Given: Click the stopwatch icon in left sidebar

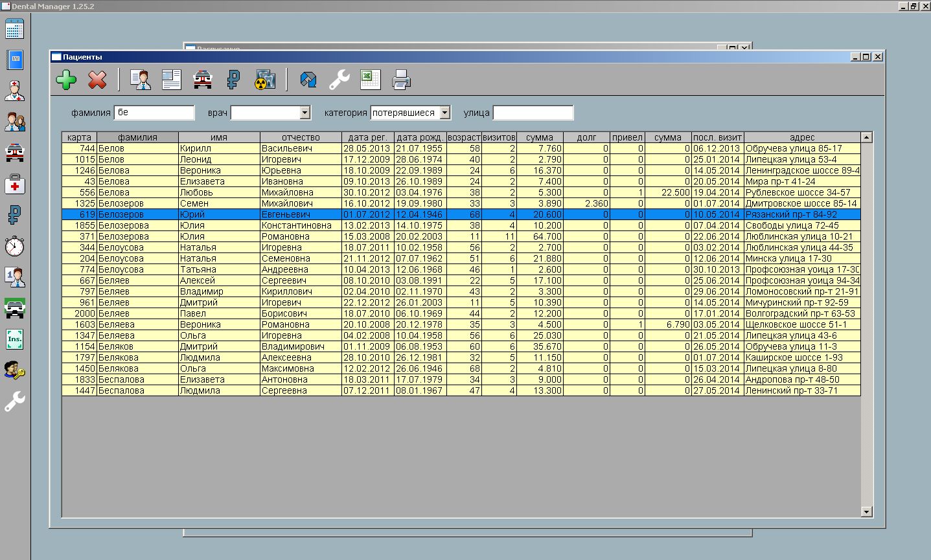Looking at the screenshot, I should 14,246.
